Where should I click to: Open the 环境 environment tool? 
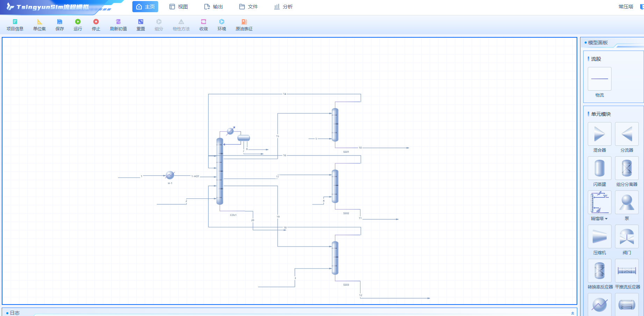[222, 25]
